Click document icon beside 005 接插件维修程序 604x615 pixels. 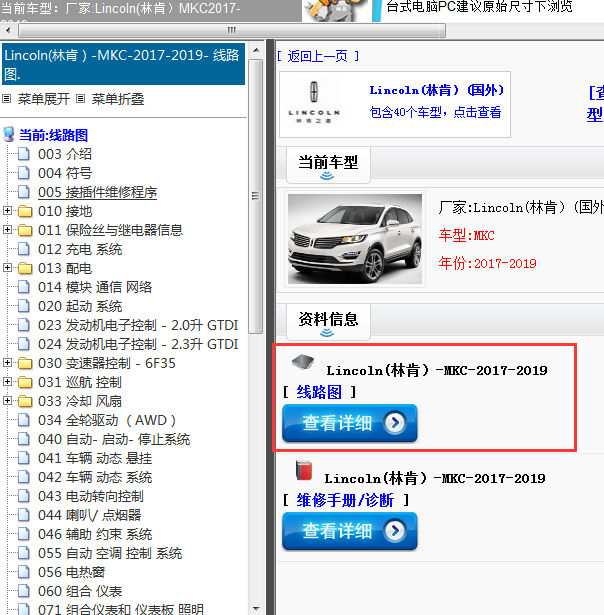pos(24,192)
